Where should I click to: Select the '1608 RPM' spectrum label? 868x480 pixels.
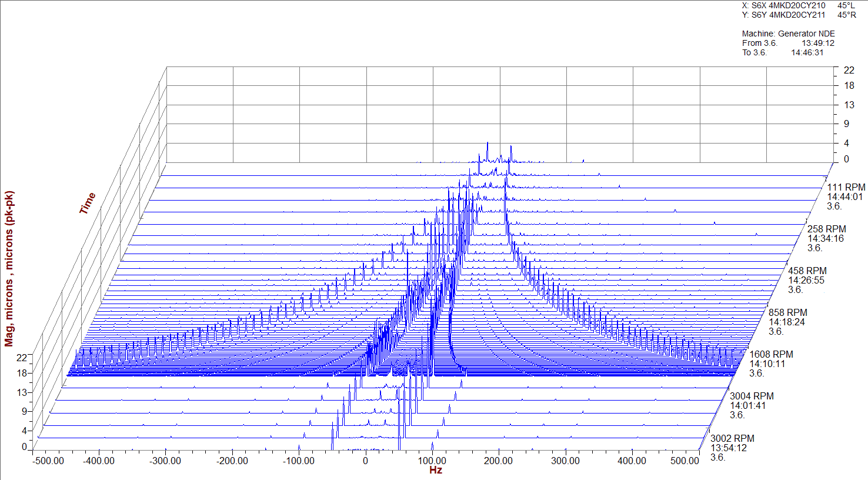pos(771,354)
